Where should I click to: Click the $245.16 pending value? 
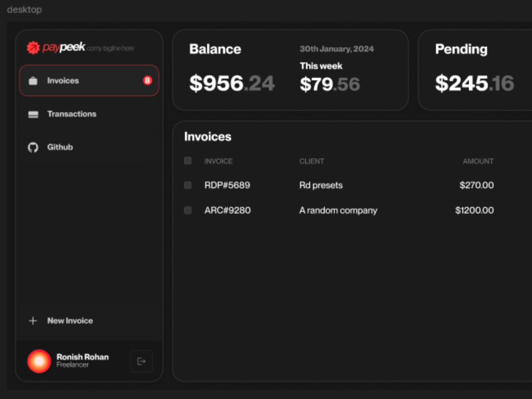pyautogui.click(x=475, y=83)
